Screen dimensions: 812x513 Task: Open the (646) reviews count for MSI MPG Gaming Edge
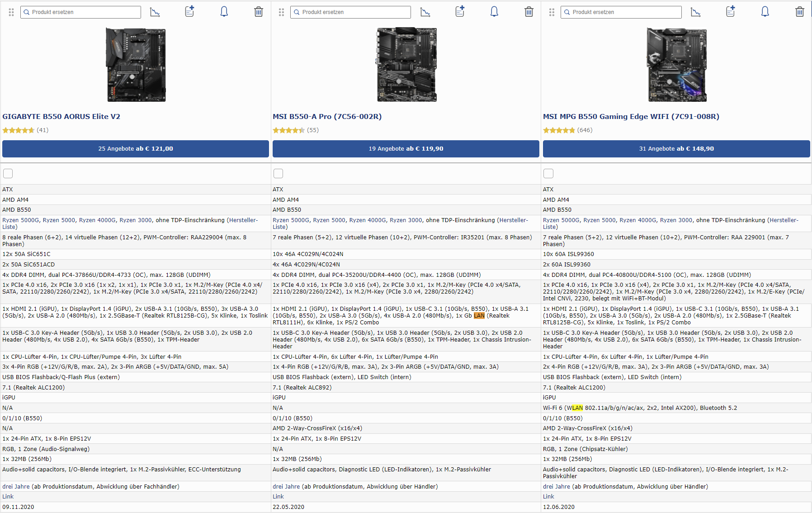pyautogui.click(x=585, y=130)
